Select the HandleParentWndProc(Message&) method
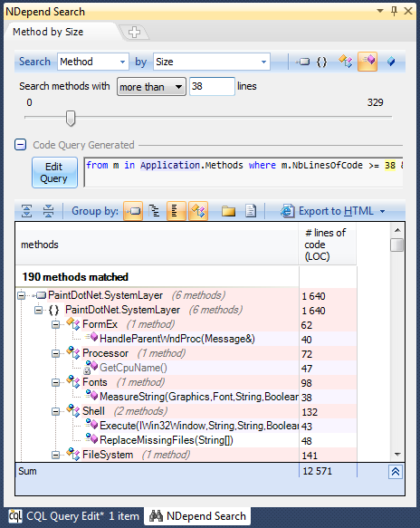 point(177,339)
